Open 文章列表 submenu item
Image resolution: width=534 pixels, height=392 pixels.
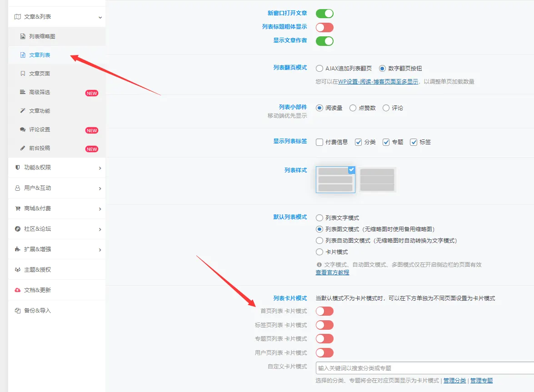tap(57, 55)
